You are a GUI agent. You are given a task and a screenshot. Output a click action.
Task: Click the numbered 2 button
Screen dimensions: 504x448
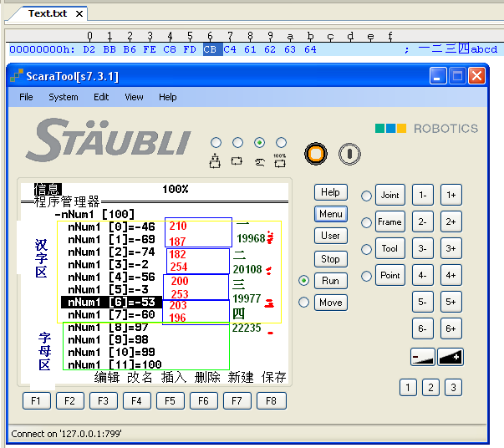(x=430, y=388)
